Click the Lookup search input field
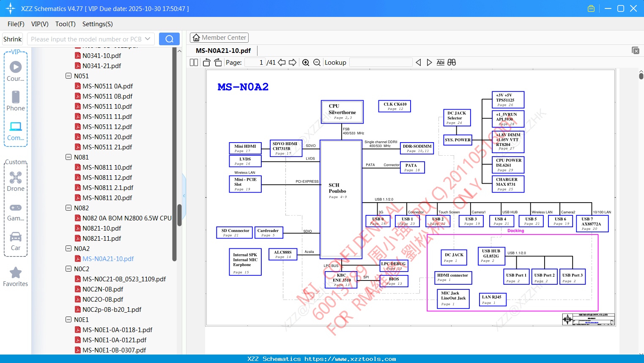This screenshot has height=363, width=644. click(381, 63)
